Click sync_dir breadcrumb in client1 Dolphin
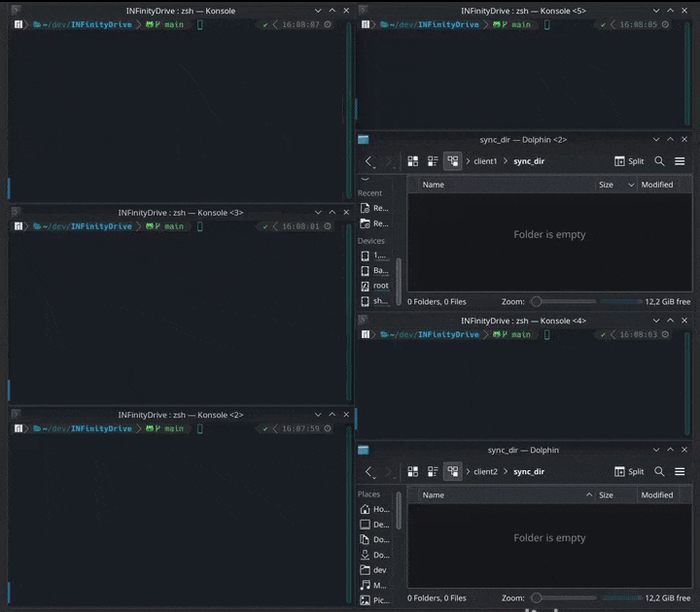The image size is (700, 612). 529,161
